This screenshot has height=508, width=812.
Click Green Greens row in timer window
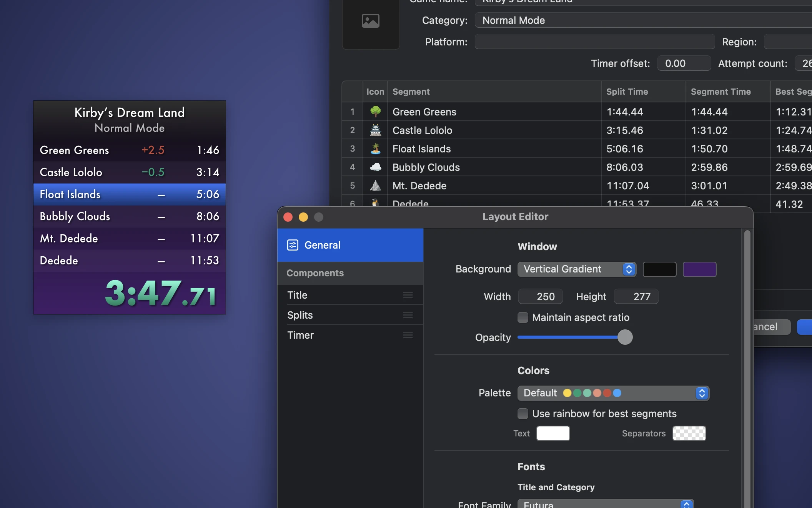coord(130,150)
